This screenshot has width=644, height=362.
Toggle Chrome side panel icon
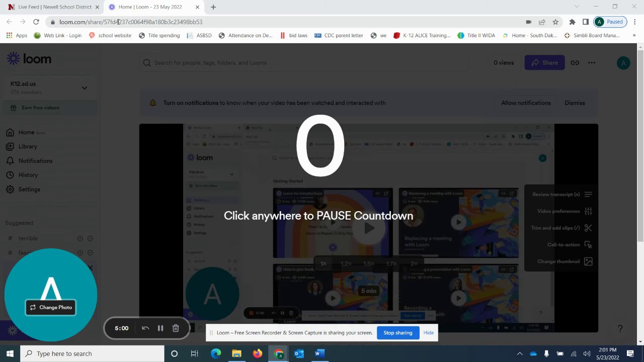[x=586, y=22]
